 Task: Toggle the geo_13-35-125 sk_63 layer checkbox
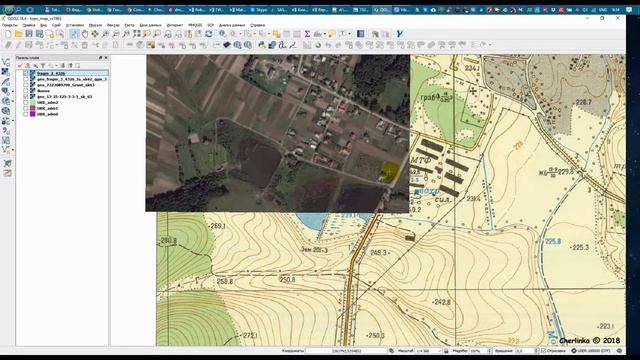[26, 97]
